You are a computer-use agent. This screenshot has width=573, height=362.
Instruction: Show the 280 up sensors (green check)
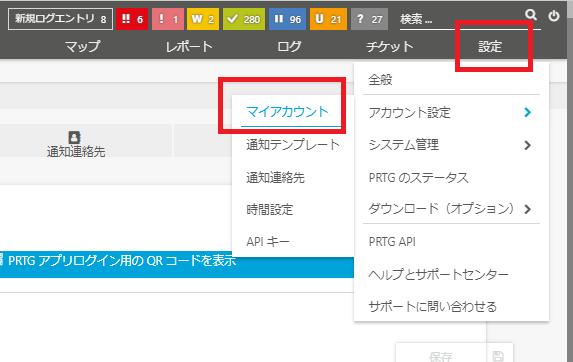click(244, 19)
